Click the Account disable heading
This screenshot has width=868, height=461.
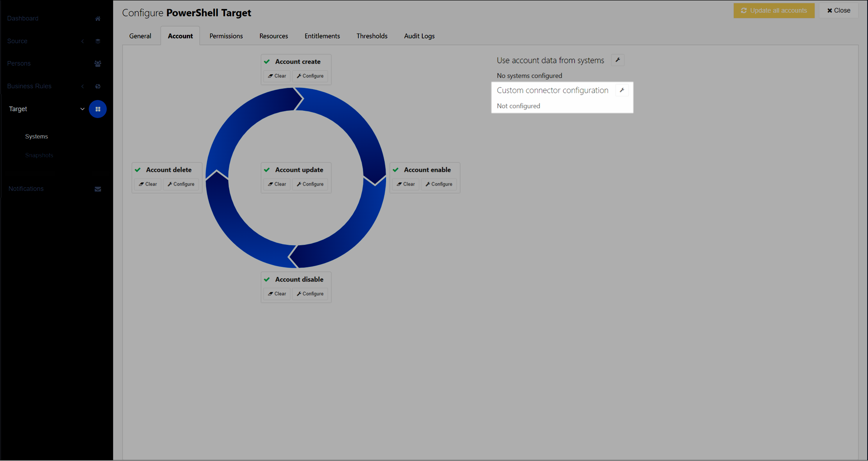299,280
